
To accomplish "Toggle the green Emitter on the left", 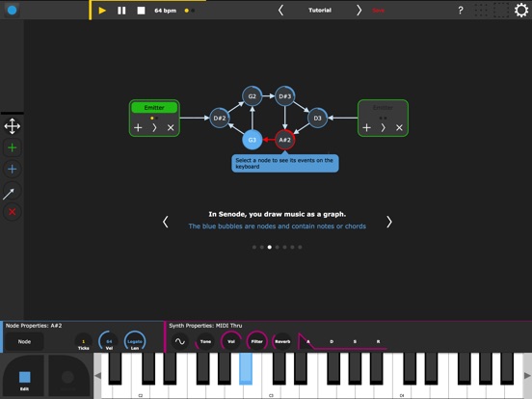I will click(x=154, y=108).
